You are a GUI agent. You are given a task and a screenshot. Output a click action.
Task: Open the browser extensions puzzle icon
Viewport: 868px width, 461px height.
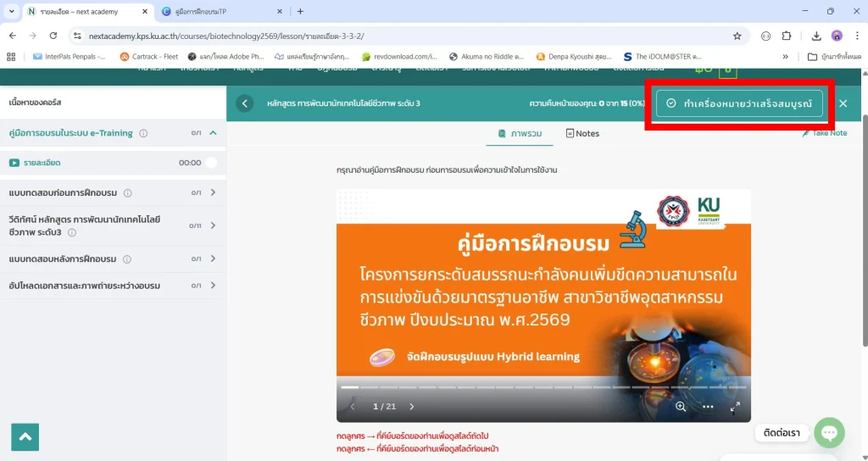787,36
